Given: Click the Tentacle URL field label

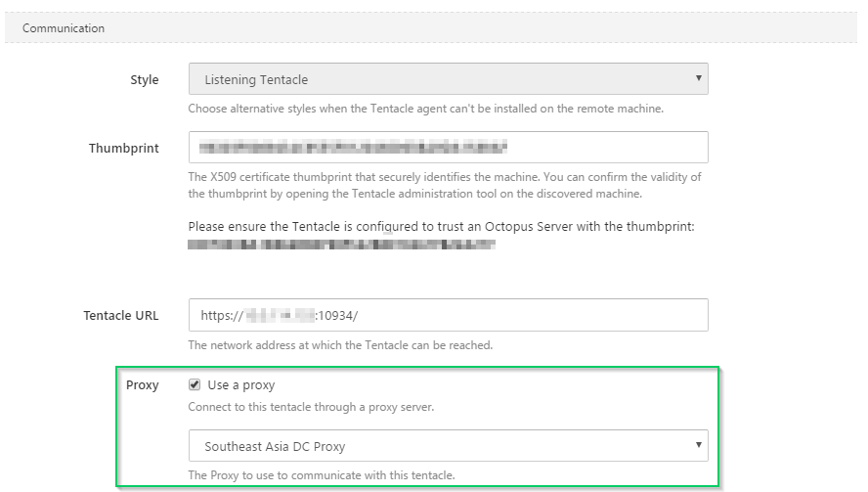Looking at the screenshot, I should pyautogui.click(x=120, y=316).
